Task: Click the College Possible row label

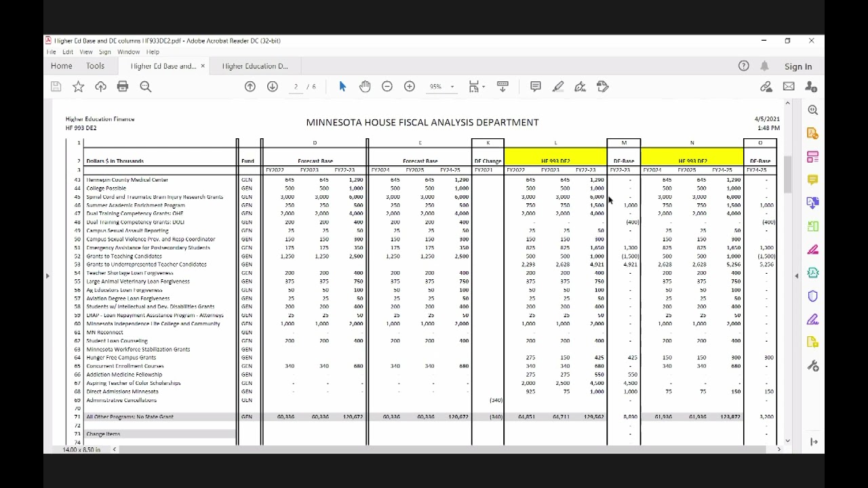Action: [x=106, y=188]
